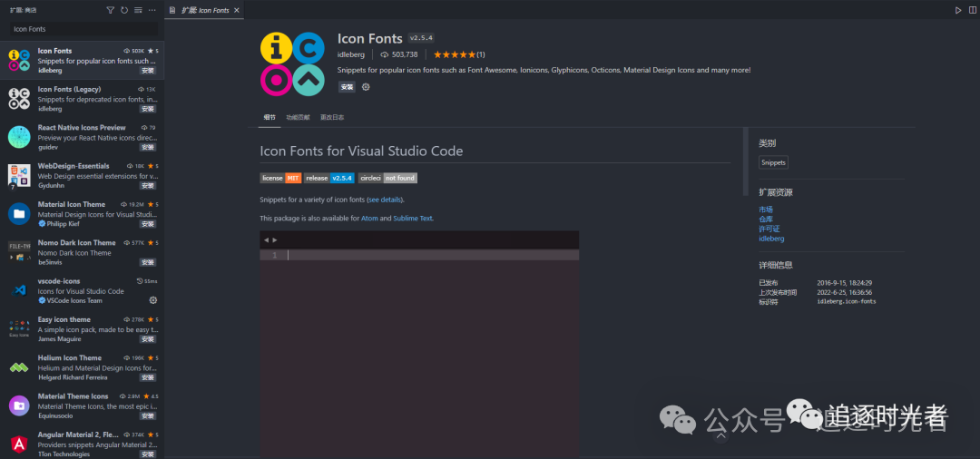Switch to the 更改日志 changelog tab

[332, 117]
